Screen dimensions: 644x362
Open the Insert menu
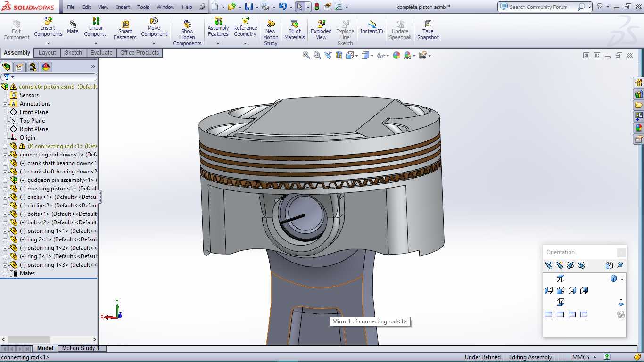coord(123,7)
